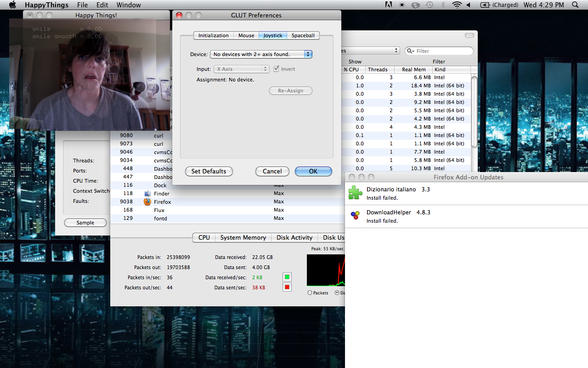Click the DownloadHelper add-on icon

(355, 216)
